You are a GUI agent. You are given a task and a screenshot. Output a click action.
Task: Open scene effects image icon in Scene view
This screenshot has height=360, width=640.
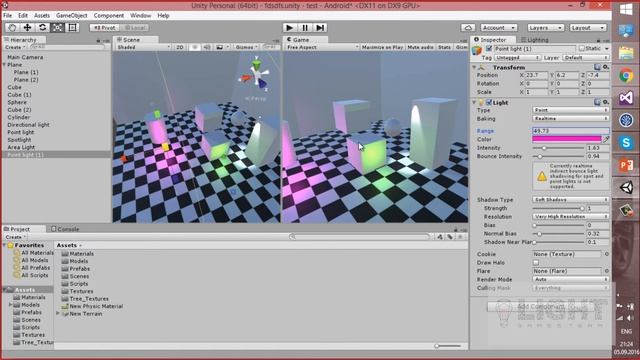[220, 47]
